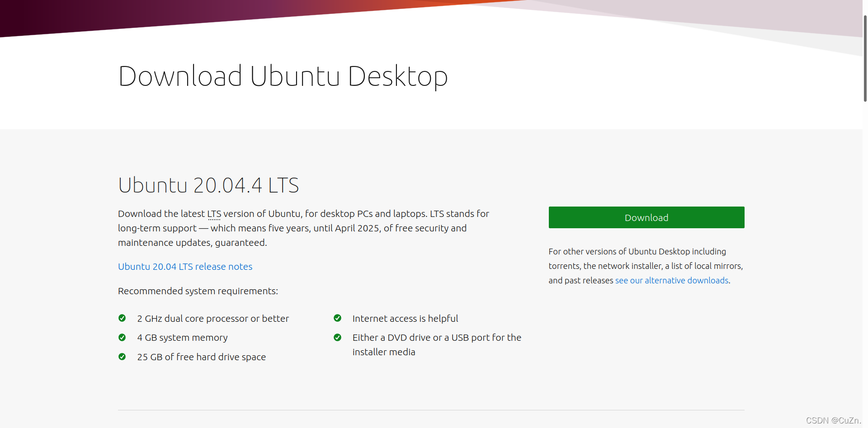Click the checkmark beside 'Either a DVD drive'
This screenshot has height=428, width=868.
337,338
